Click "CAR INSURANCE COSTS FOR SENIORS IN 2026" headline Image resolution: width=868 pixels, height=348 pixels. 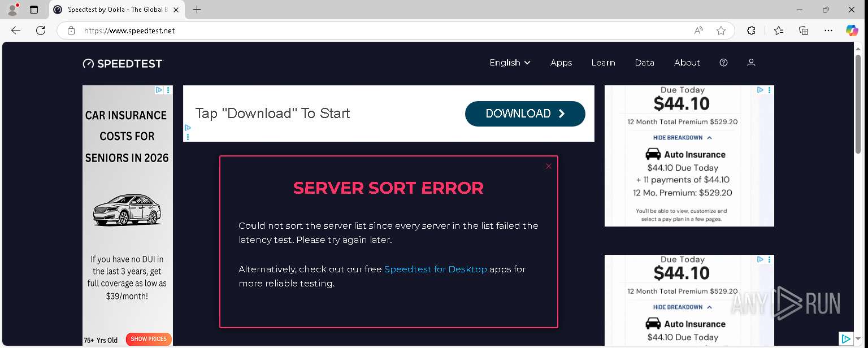[127, 137]
